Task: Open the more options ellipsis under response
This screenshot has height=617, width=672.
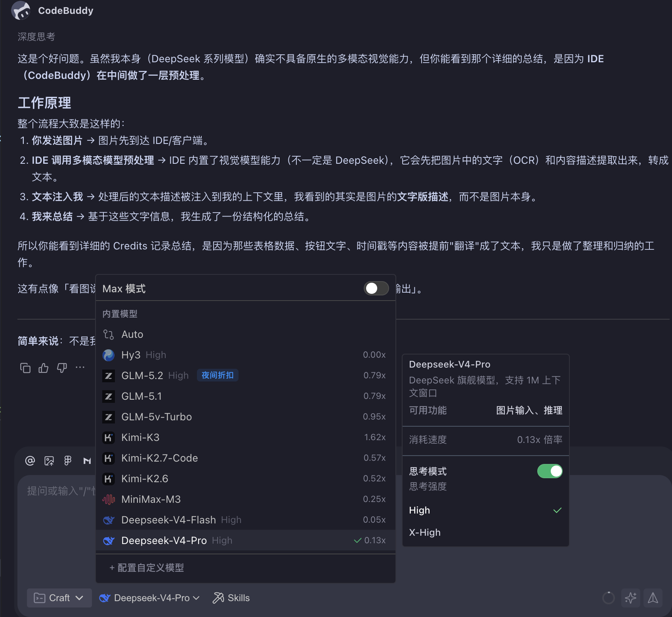Action: tap(80, 368)
